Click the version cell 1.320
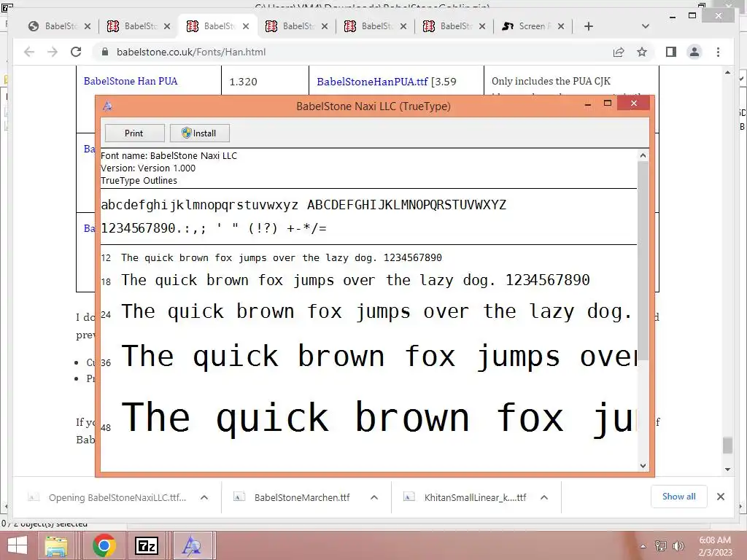The width and height of the screenshot is (747, 560). [x=243, y=82]
